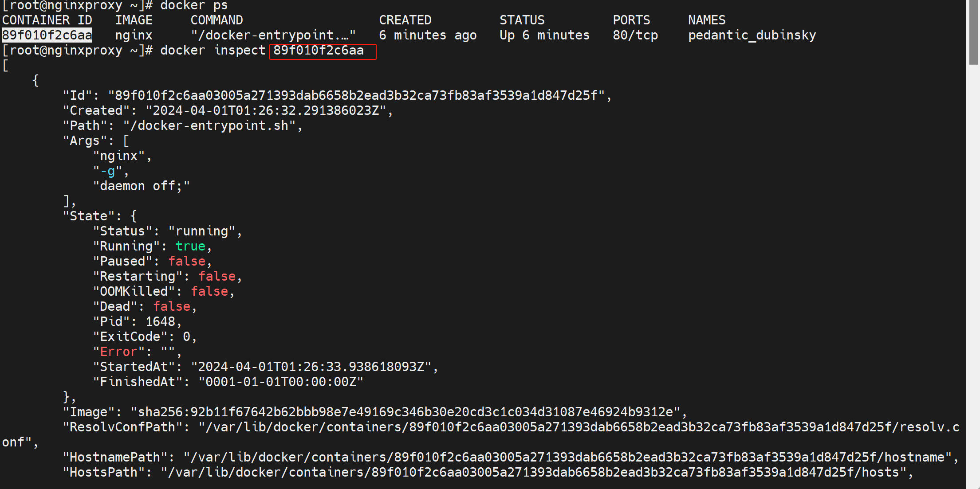Click the red-boxed container ID after docker inspect
The image size is (980, 489).
(x=319, y=51)
